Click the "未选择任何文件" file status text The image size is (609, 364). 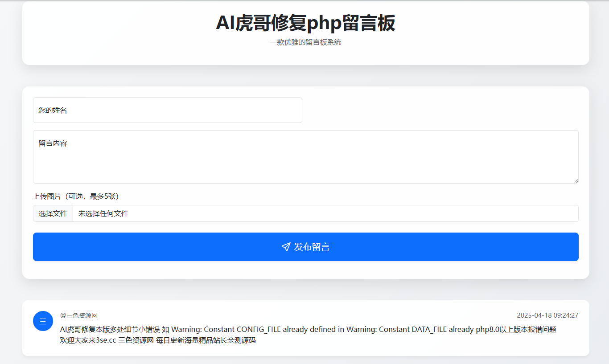(103, 213)
